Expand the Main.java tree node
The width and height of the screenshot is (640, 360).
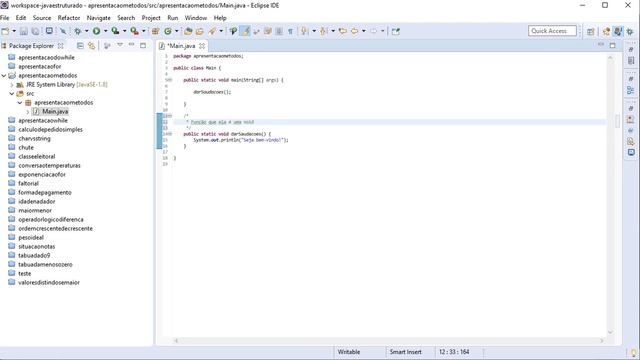pyautogui.click(x=28, y=111)
